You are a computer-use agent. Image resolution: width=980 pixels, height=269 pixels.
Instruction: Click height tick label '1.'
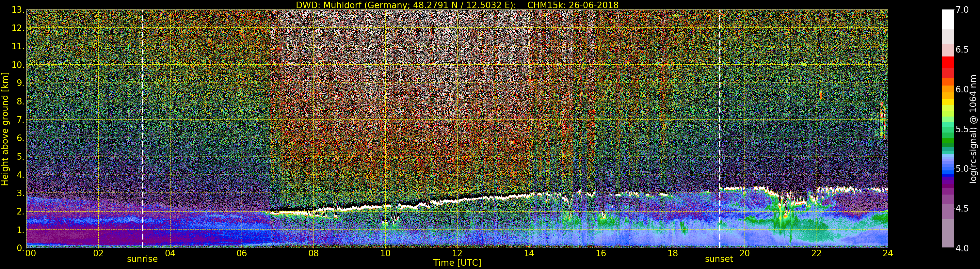pyautogui.click(x=20, y=230)
